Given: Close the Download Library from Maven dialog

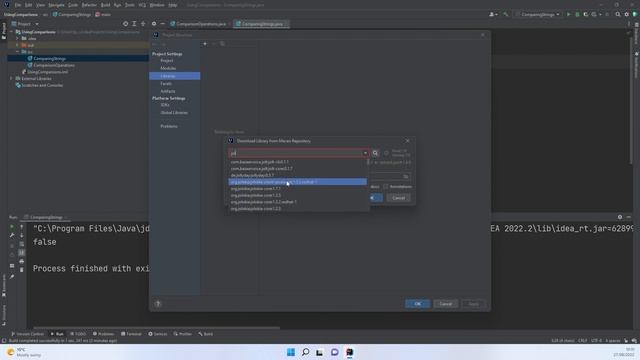Looking at the screenshot, I should point(407,141).
